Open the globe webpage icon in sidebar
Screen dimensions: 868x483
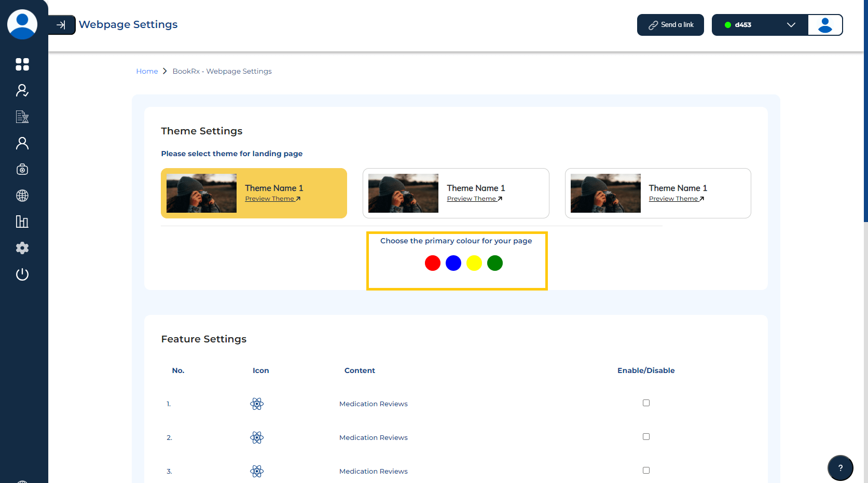22,196
